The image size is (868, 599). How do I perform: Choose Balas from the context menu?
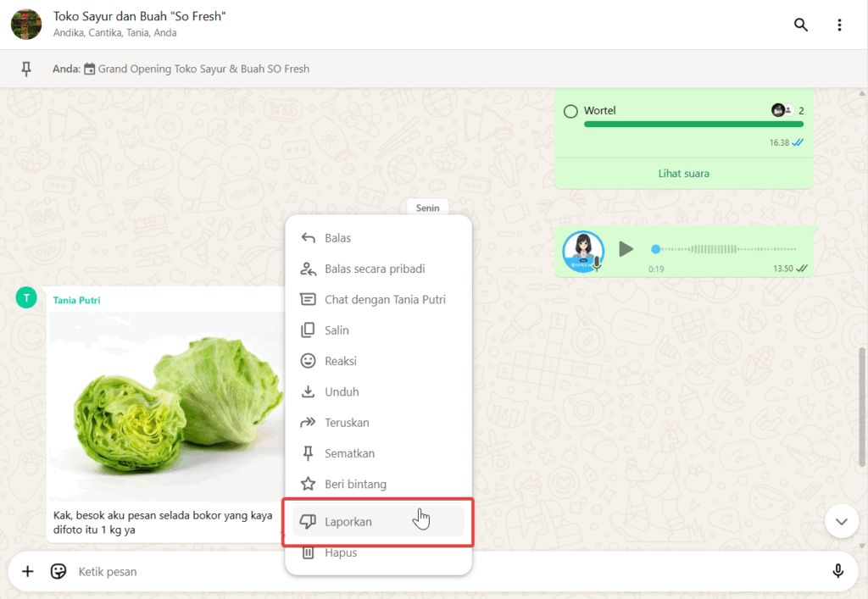(337, 238)
